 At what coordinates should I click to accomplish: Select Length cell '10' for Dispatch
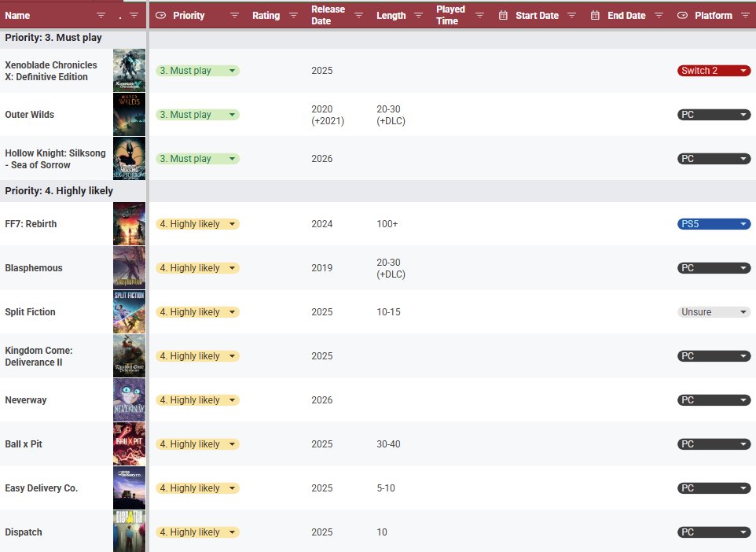coord(400,532)
